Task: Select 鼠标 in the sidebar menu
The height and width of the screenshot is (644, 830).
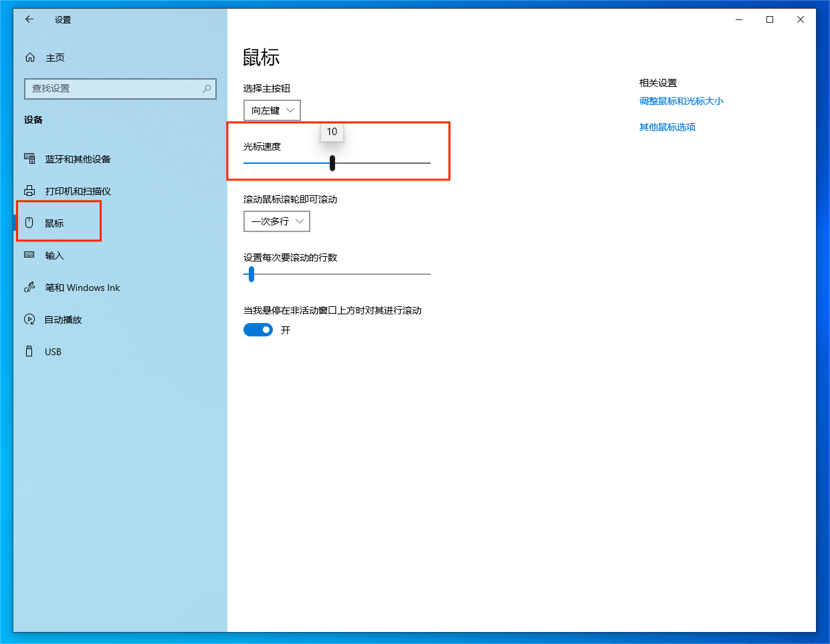Action: 54,223
